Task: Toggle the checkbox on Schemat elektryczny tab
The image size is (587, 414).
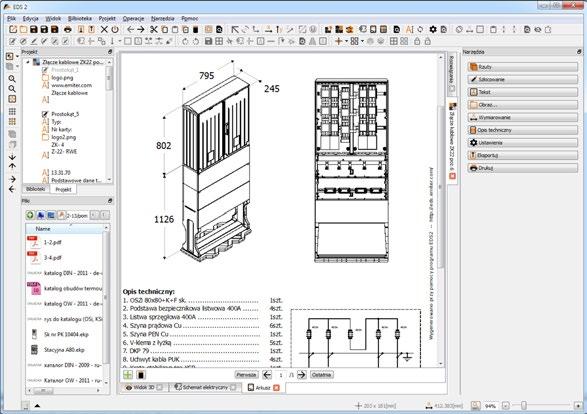Action: click(233, 387)
